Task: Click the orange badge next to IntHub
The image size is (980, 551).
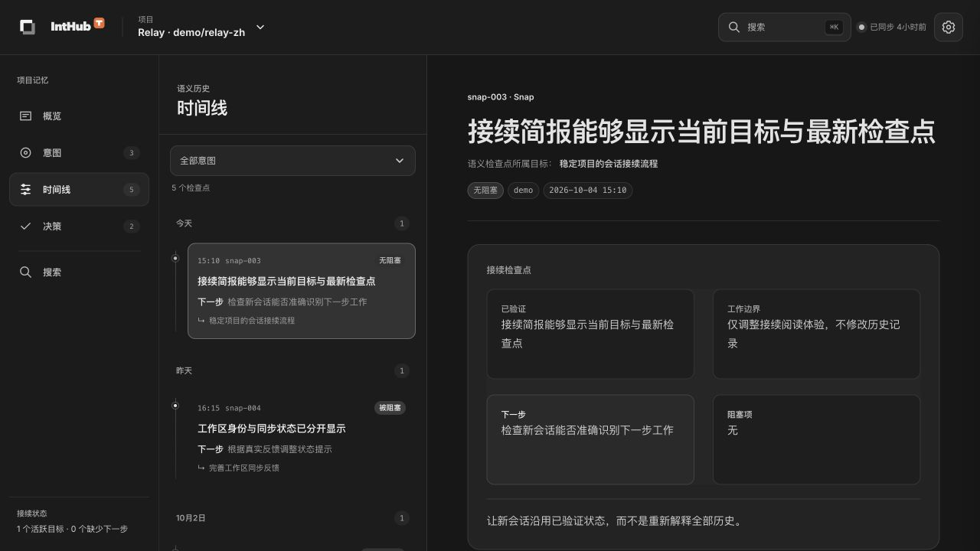Action: [99, 23]
